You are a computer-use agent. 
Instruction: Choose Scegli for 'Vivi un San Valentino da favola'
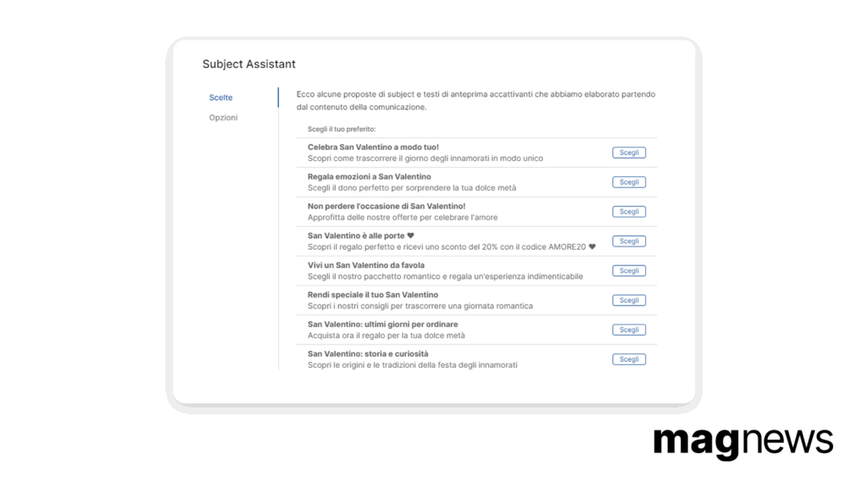click(629, 270)
